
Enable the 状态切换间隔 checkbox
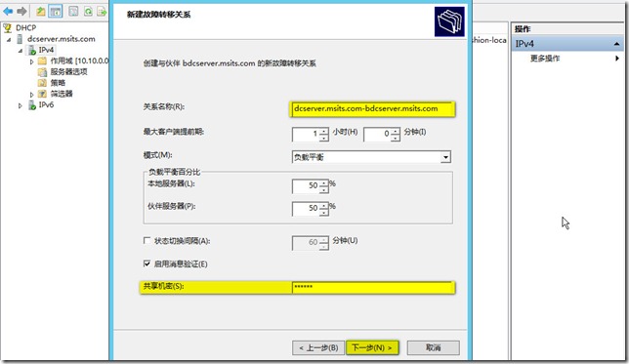[147, 240]
